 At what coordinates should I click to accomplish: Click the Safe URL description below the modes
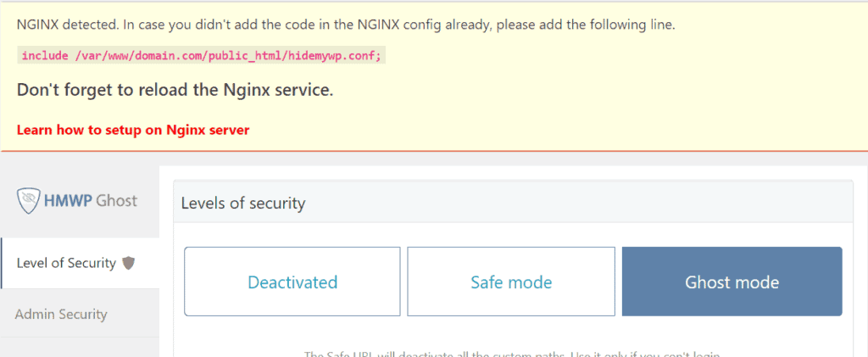coord(516,354)
